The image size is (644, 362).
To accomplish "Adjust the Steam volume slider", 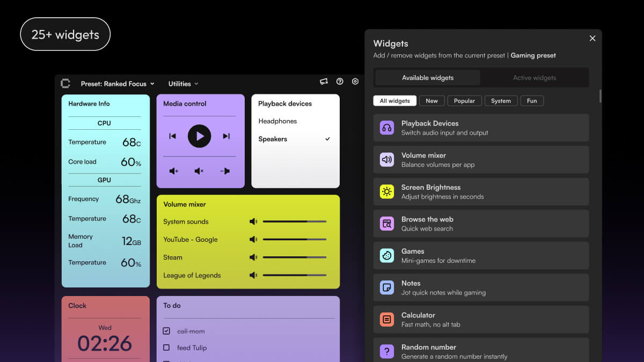I will click(294, 257).
